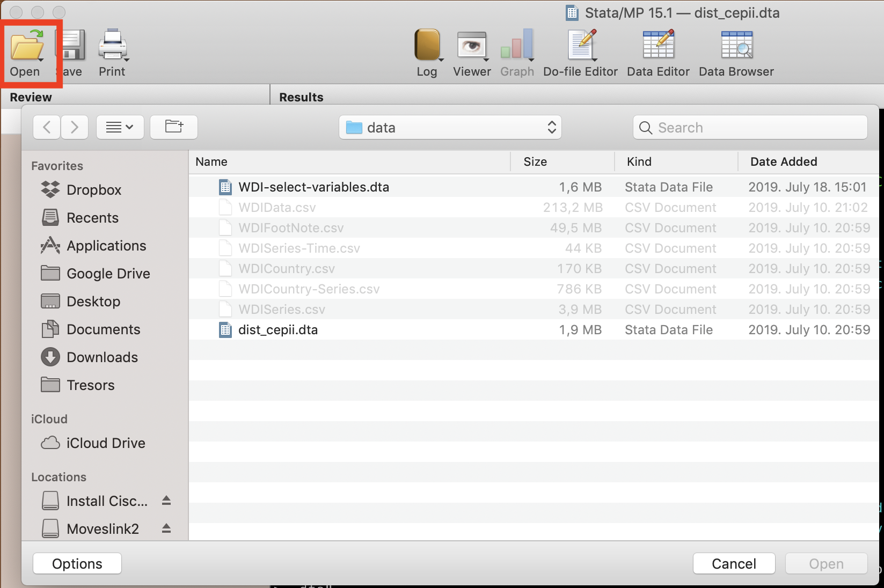Viewport: 884px width, 588px height.
Task: Click the WDISeries.csv file row
Action: (534, 310)
